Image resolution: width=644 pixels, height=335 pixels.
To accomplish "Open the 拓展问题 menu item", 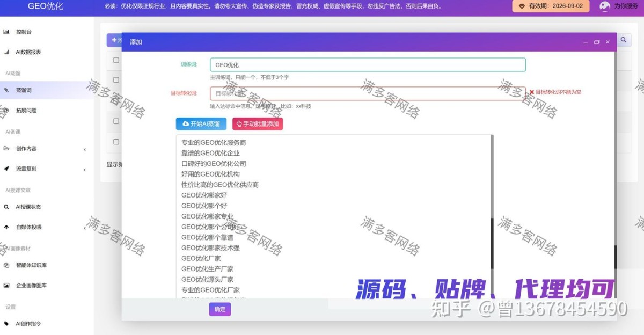I will [x=26, y=111].
